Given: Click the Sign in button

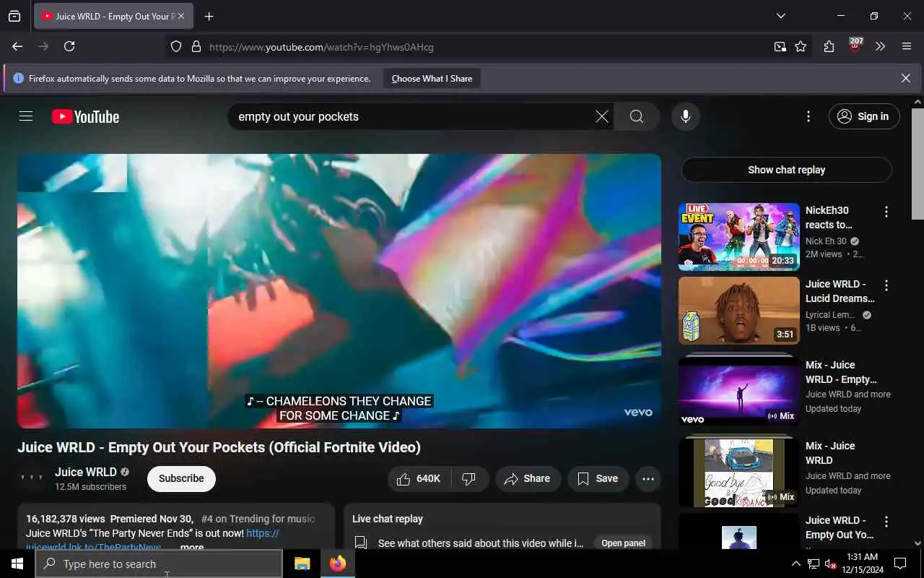Looking at the screenshot, I should point(864,116).
